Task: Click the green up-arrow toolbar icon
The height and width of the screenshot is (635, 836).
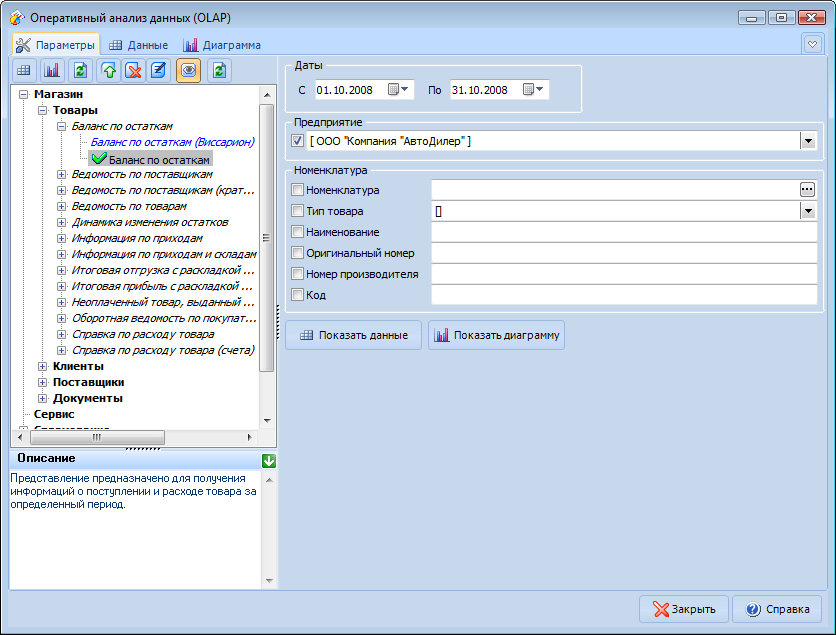Action: coord(109,70)
